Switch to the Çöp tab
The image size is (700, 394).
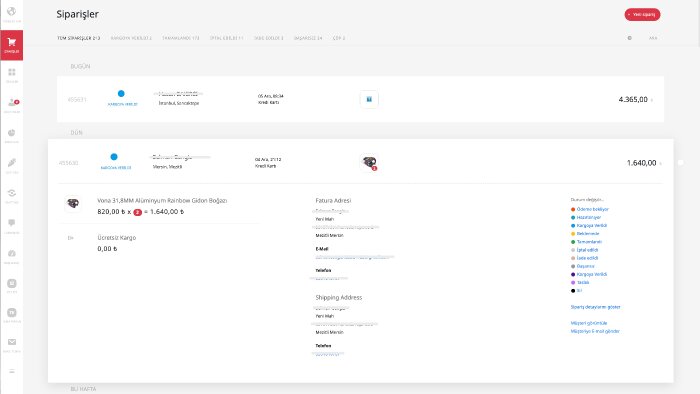pyautogui.click(x=339, y=38)
